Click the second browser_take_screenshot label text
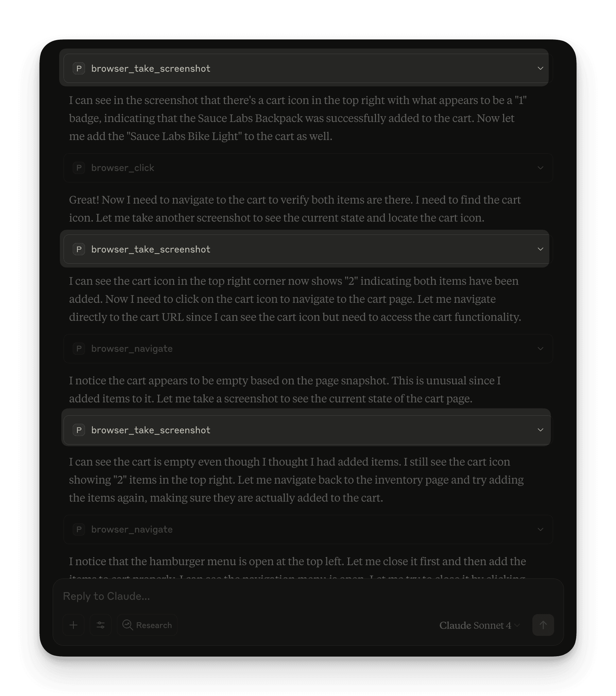 pyautogui.click(x=151, y=249)
